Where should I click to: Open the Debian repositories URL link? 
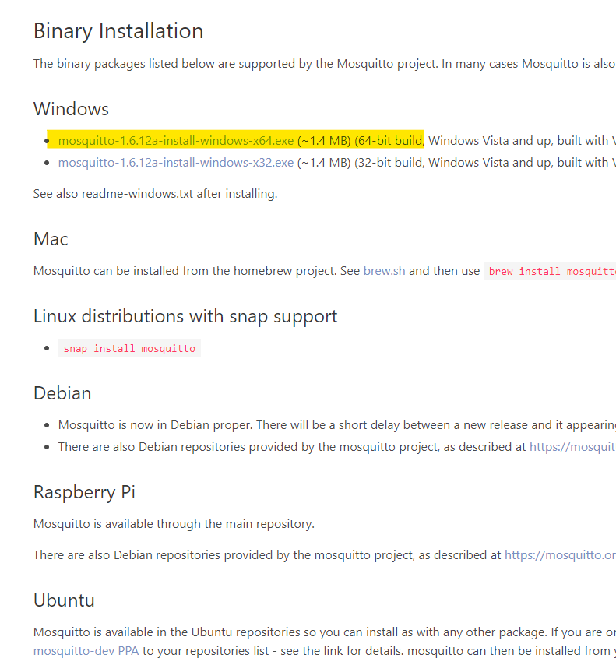(572, 447)
